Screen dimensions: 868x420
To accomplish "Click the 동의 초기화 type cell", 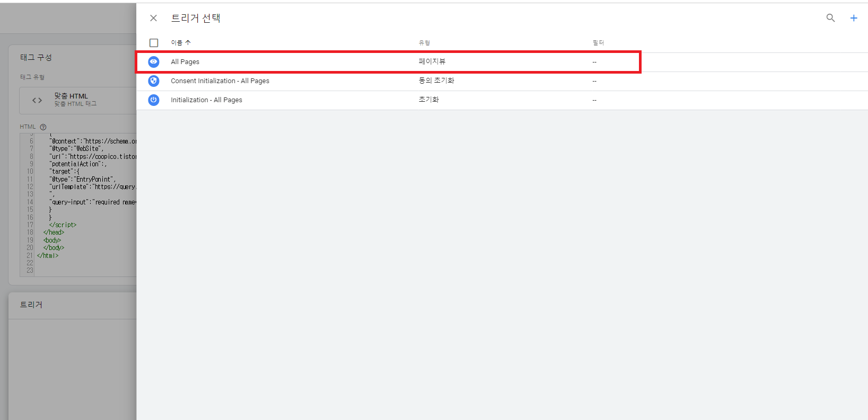I will 436,81.
